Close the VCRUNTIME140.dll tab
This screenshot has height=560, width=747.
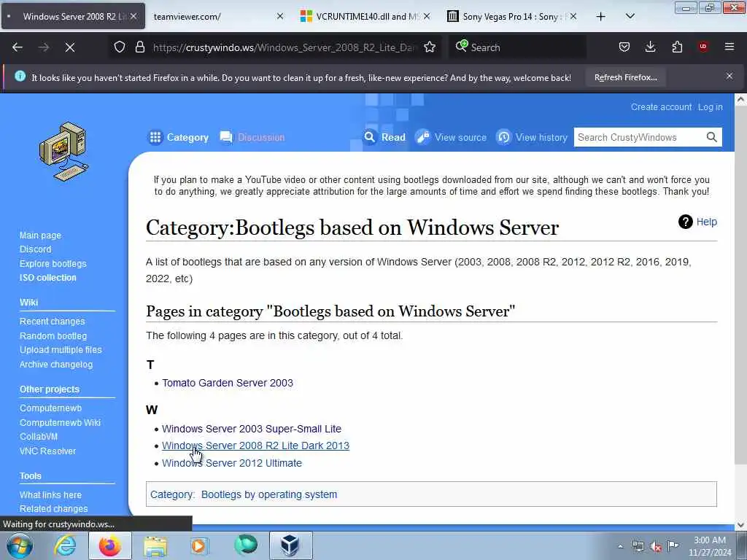tap(426, 17)
